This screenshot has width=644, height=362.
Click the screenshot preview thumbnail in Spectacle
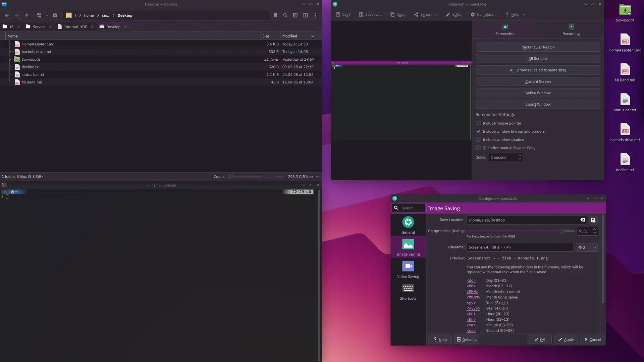(x=401, y=100)
